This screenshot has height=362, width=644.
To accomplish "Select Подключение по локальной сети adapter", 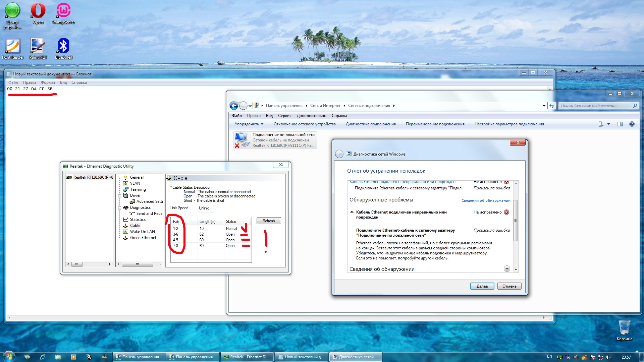I will coord(275,140).
